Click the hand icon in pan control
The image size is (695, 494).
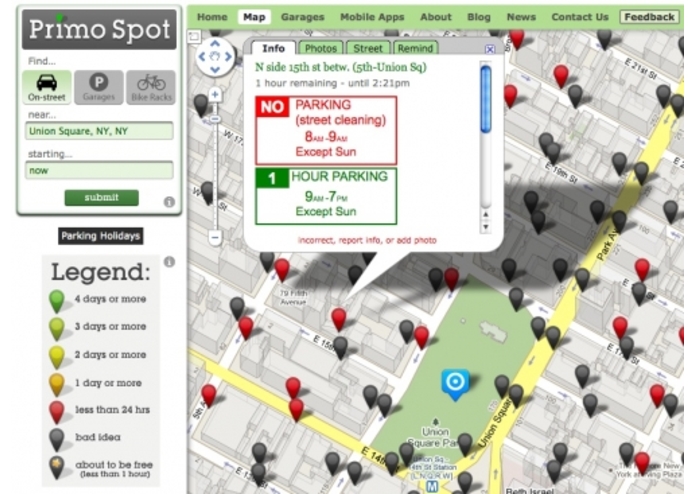tap(215, 56)
